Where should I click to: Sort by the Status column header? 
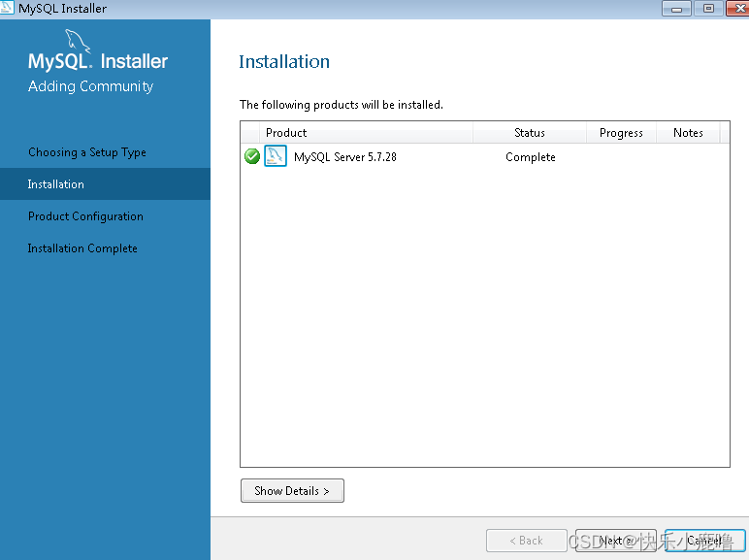click(530, 133)
